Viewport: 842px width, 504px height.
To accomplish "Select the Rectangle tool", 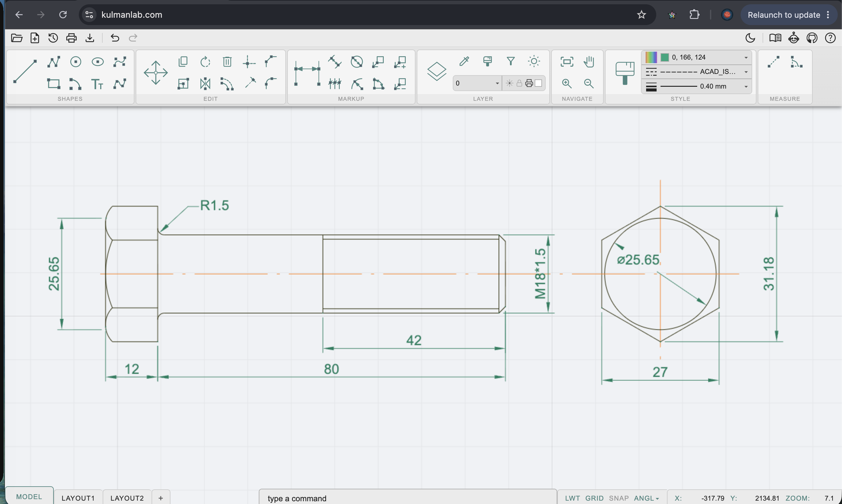I will (54, 84).
